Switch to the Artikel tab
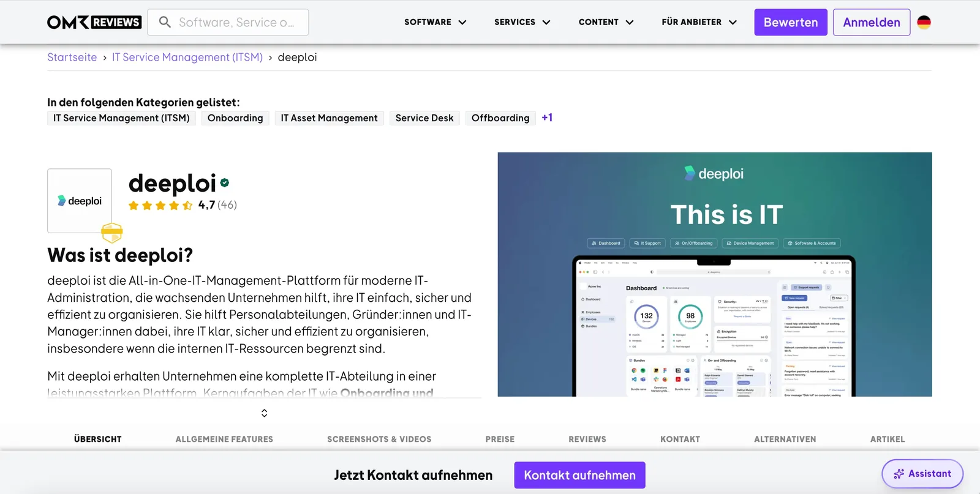The image size is (980, 494). coord(888,439)
